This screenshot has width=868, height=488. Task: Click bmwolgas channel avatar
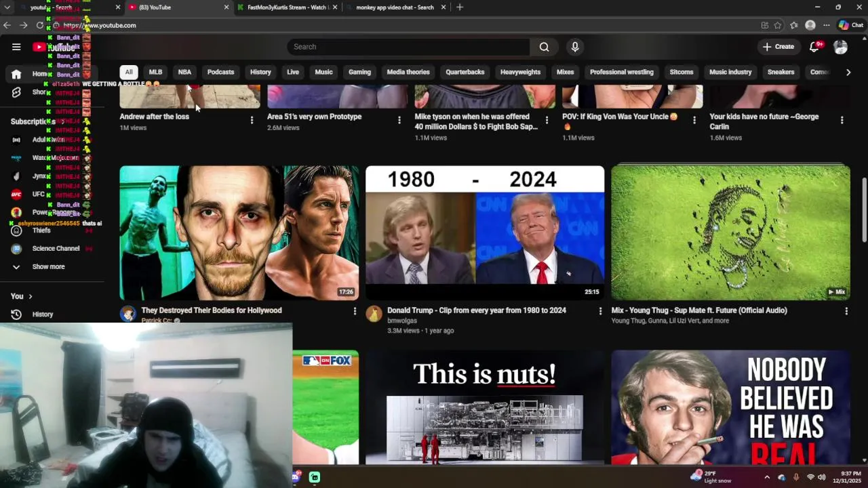click(x=374, y=313)
